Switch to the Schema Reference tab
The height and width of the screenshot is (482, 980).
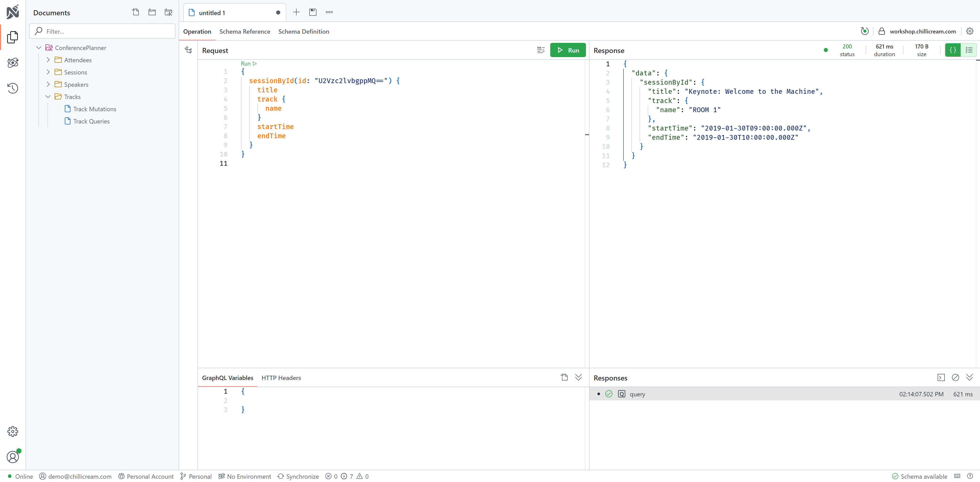point(245,32)
